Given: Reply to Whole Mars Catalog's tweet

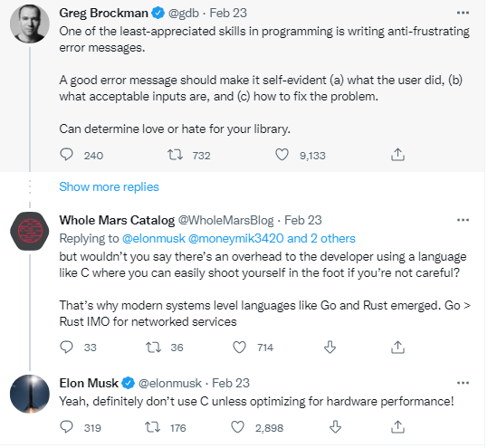Looking at the screenshot, I should click(66, 347).
